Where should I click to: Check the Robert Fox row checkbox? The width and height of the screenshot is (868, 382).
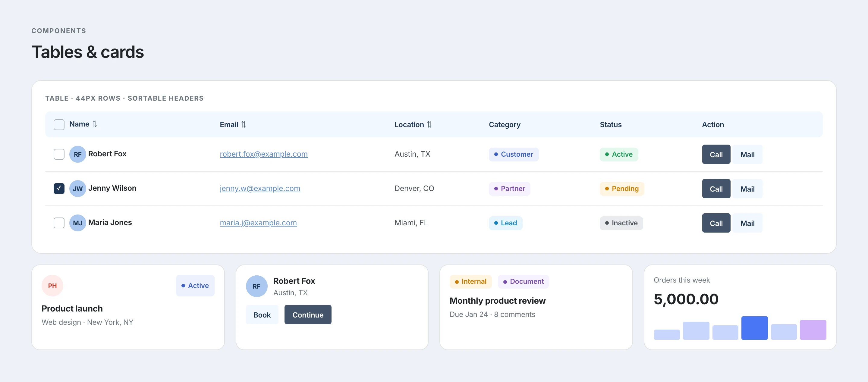click(59, 154)
